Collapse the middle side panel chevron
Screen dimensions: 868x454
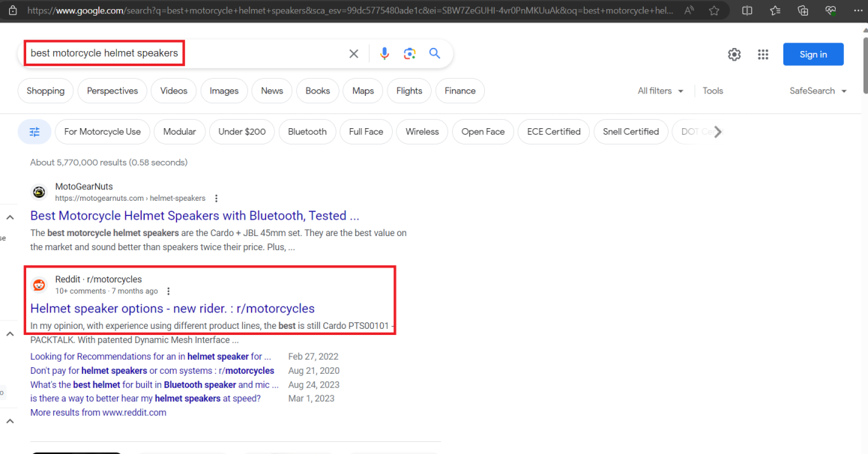pyautogui.click(x=10, y=334)
